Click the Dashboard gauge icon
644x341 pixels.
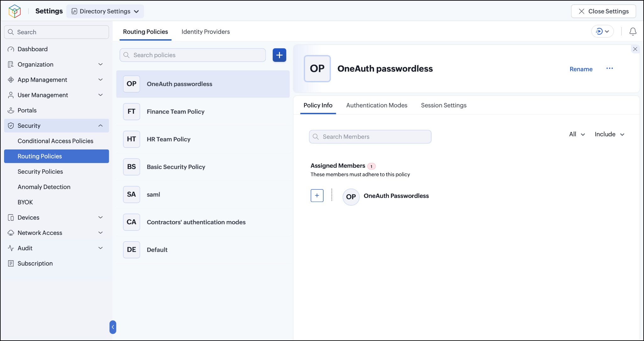pyautogui.click(x=11, y=49)
